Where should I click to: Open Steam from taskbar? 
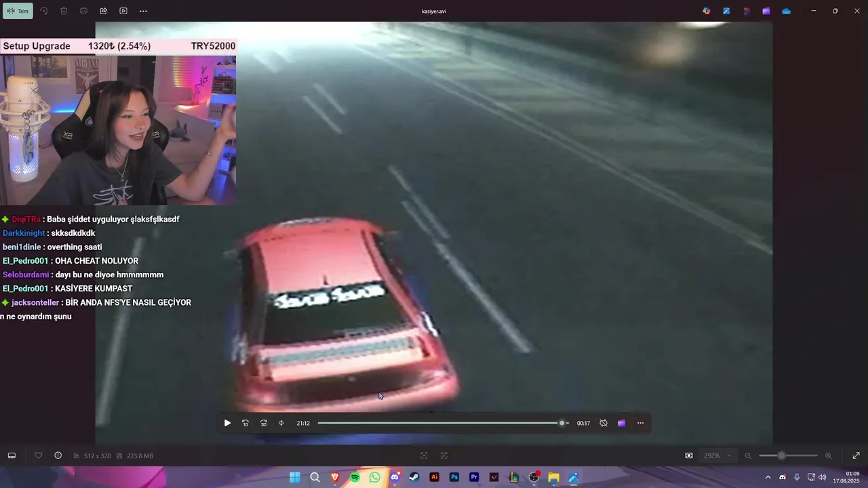pos(414,477)
